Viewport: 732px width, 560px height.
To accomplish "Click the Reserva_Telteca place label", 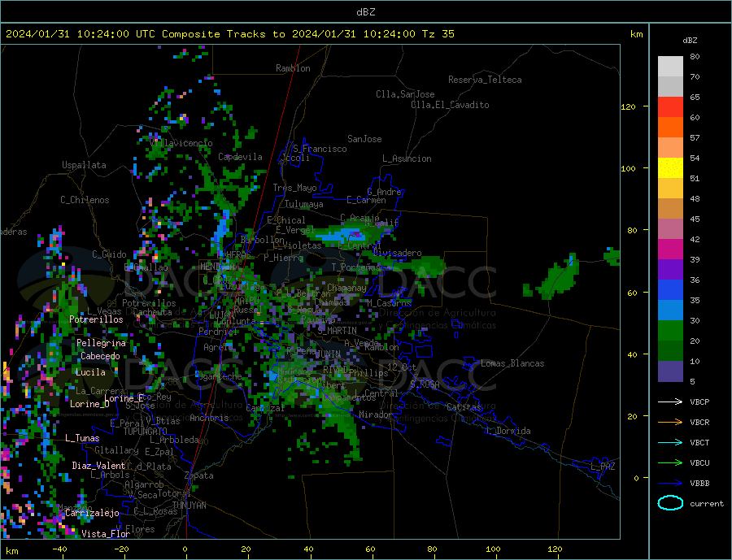I will pos(485,80).
